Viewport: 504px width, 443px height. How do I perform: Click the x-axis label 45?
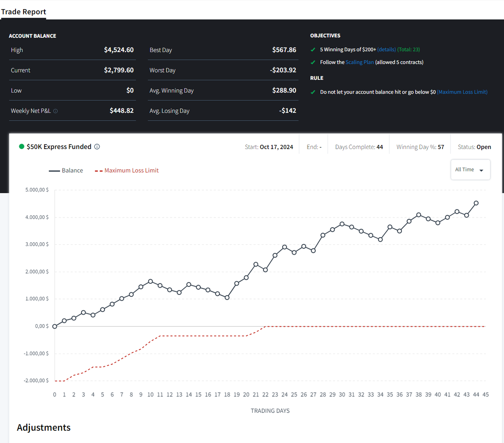[x=486, y=395]
